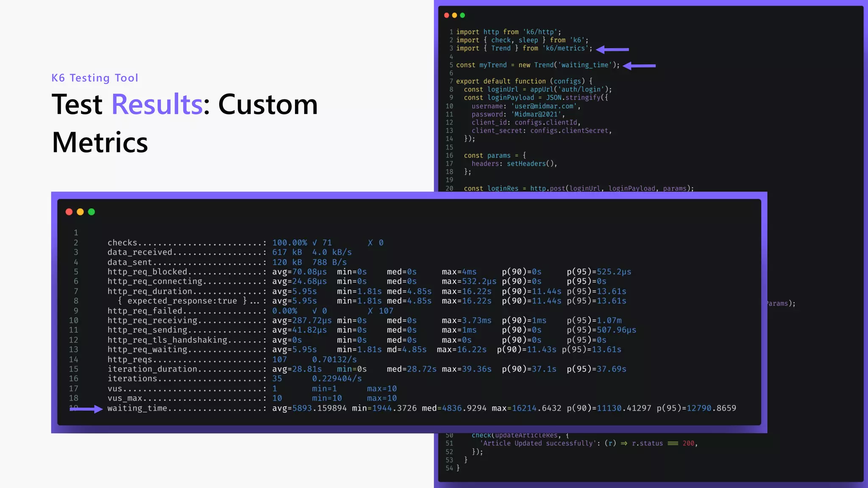868x488 pixels.
Task: Click 'waiting_time' string in Trend constructor
Action: pyautogui.click(x=585, y=65)
